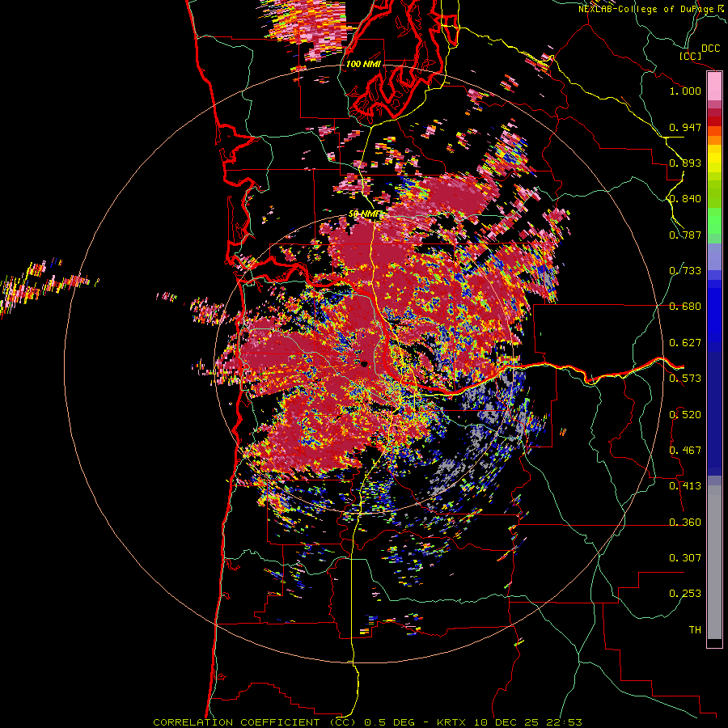This screenshot has height=728, width=728.
Task: Select the 0.733 scale value
Action: 685,271
